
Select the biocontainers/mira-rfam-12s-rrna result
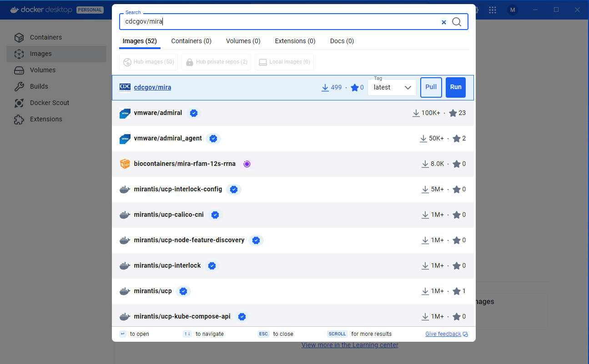click(293, 164)
